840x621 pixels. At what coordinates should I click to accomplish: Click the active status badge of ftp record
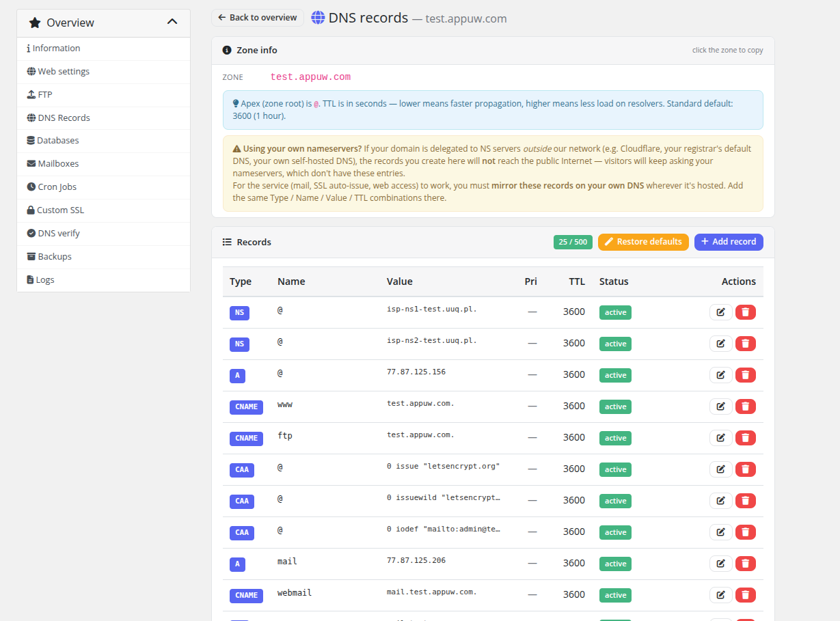pos(615,438)
